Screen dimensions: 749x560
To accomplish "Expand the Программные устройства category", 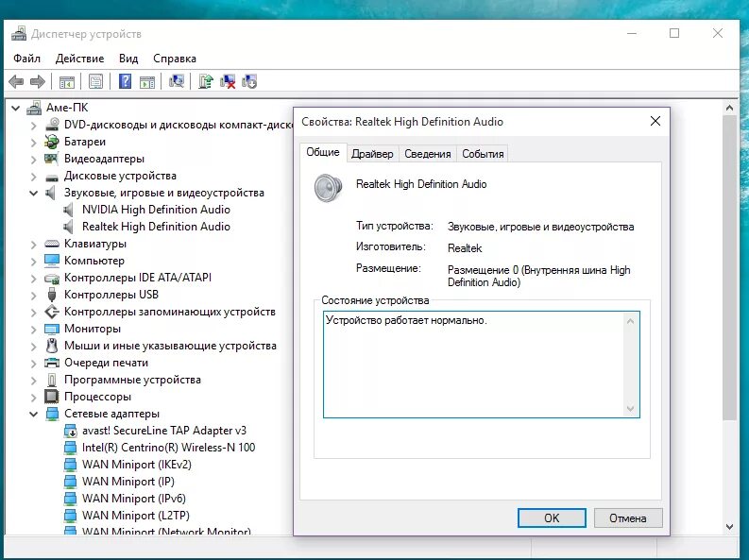I will tap(33, 380).
